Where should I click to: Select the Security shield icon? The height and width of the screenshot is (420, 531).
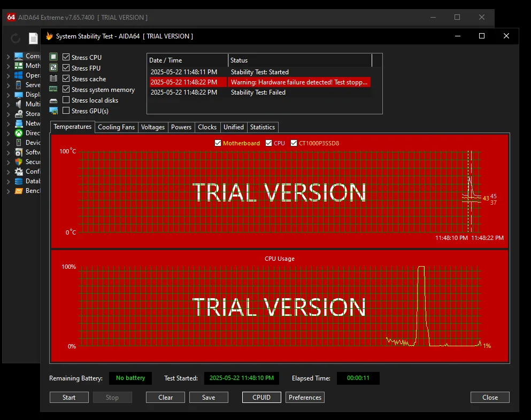pos(19,162)
